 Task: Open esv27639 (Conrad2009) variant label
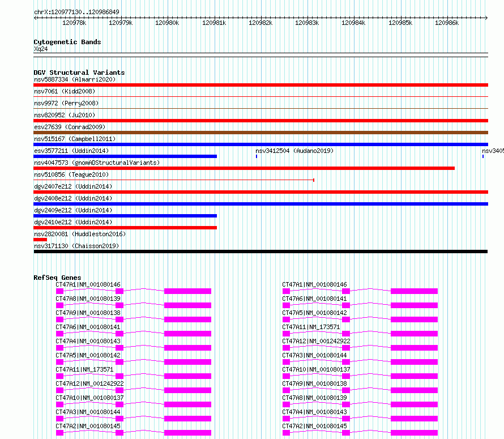point(70,127)
